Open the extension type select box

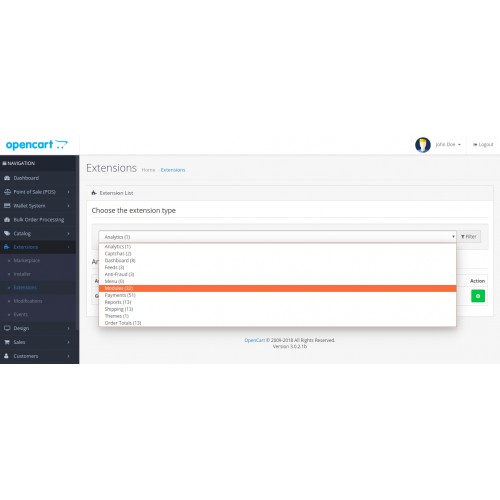(x=277, y=237)
